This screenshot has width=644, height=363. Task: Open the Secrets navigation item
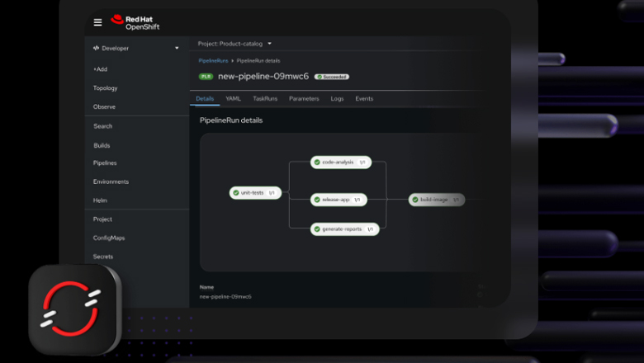tap(103, 257)
